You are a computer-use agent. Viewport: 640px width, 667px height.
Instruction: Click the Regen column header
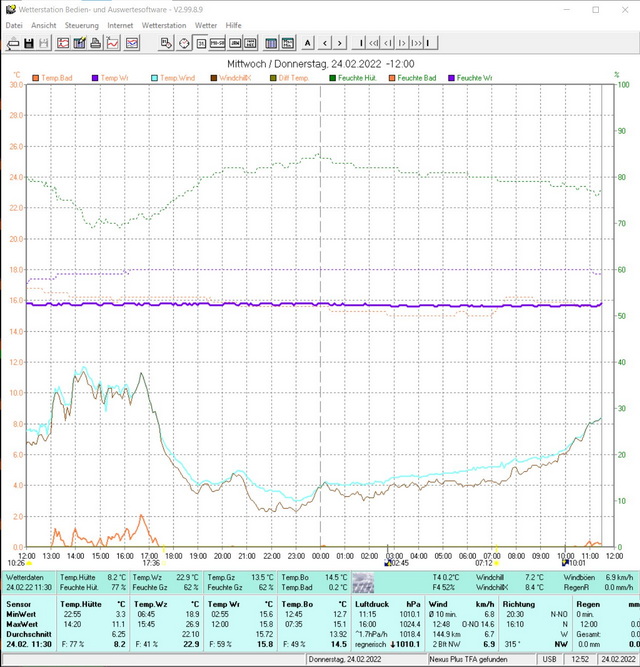coord(588,605)
